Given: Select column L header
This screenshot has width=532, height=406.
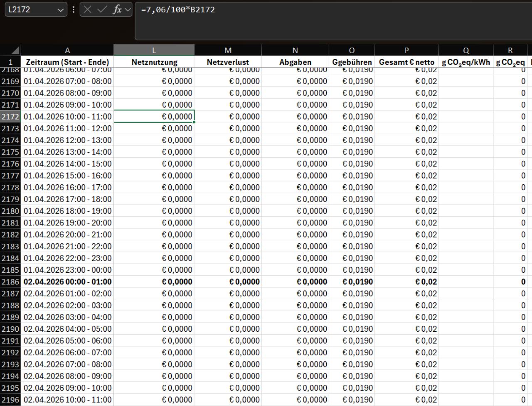Looking at the screenshot, I should 154,50.
